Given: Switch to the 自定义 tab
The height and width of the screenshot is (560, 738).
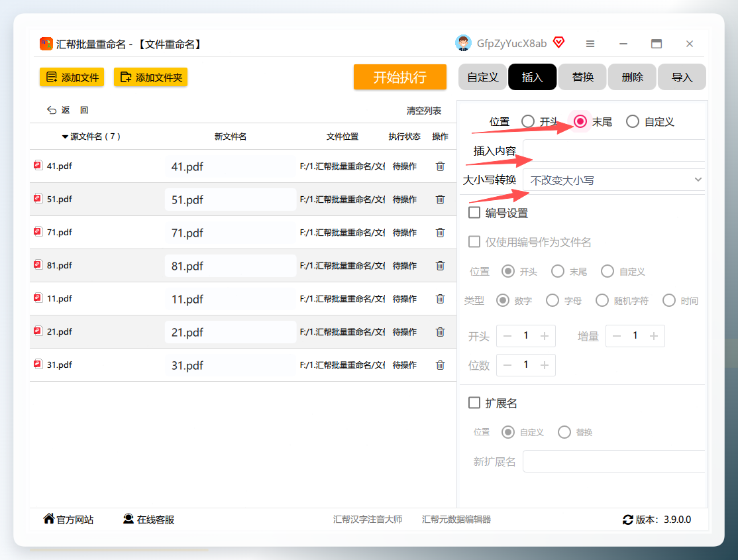Looking at the screenshot, I should (483, 77).
